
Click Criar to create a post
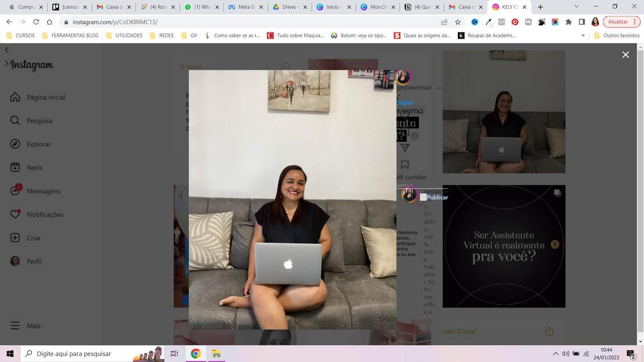tap(34, 238)
